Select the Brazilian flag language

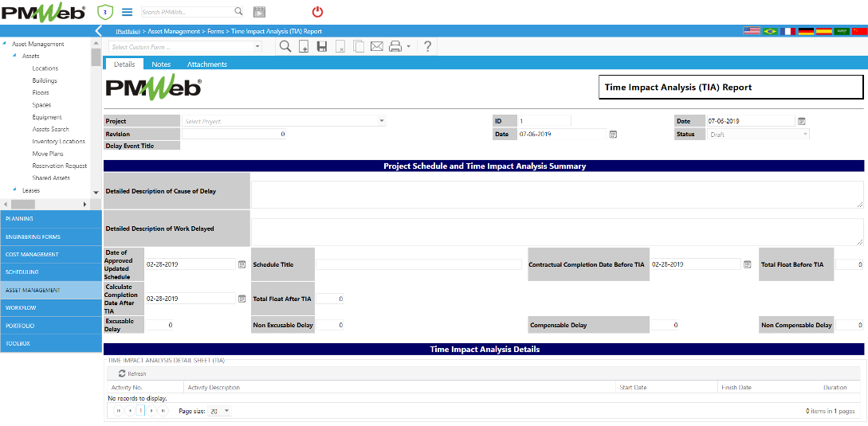(x=769, y=31)
